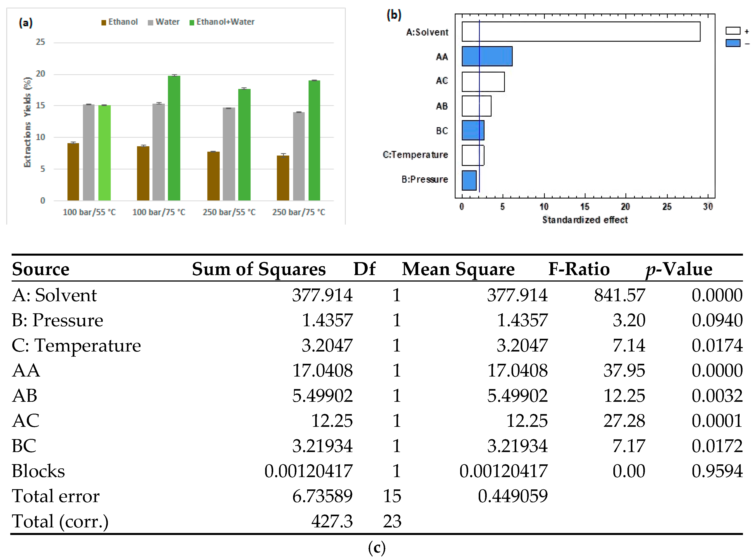Click the gray Water bar at 100 bar/55 °C

coord(89,153)
